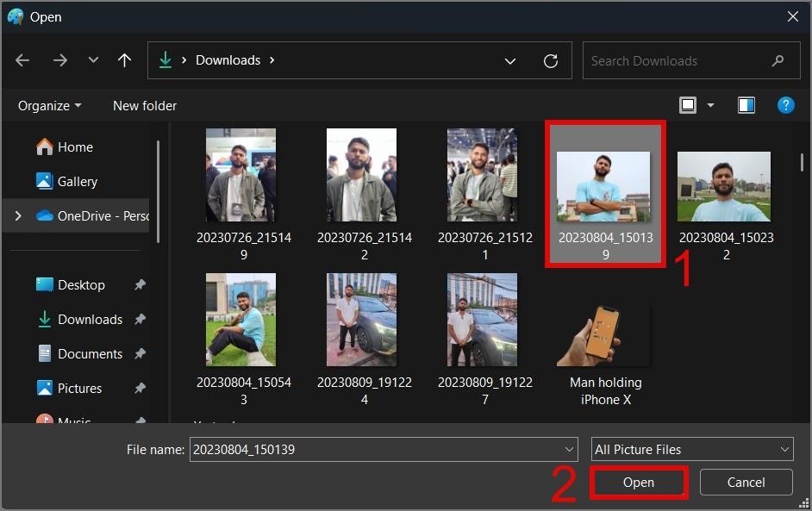
Task: Click the pin icon beside Downloads
Action: point(140,319)
